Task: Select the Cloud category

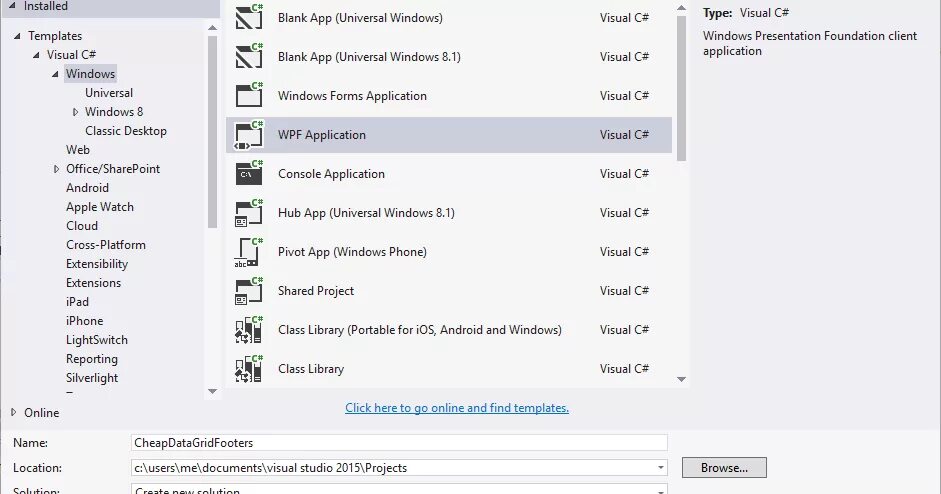Action: click(82, 226)
